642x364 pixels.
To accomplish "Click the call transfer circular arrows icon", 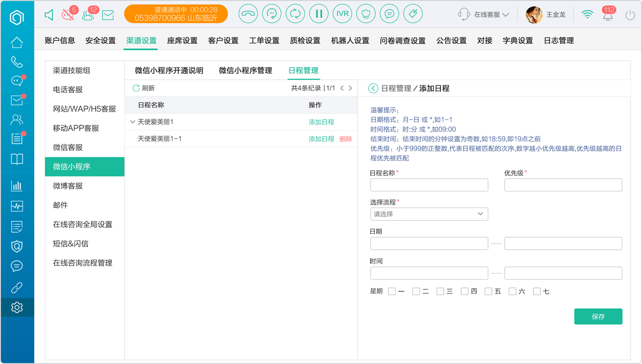I will [295, 14].
